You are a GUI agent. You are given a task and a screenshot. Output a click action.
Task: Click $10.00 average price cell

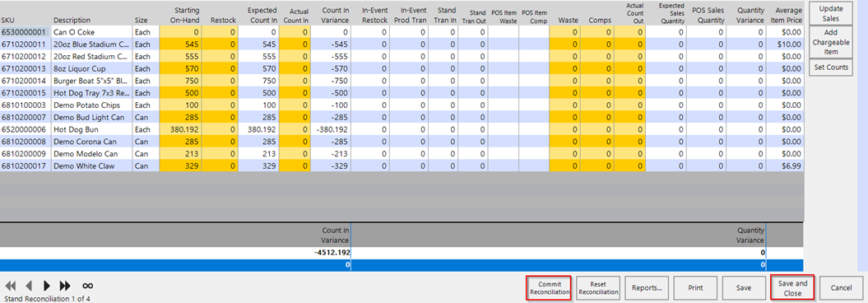(x=784, y=44)
